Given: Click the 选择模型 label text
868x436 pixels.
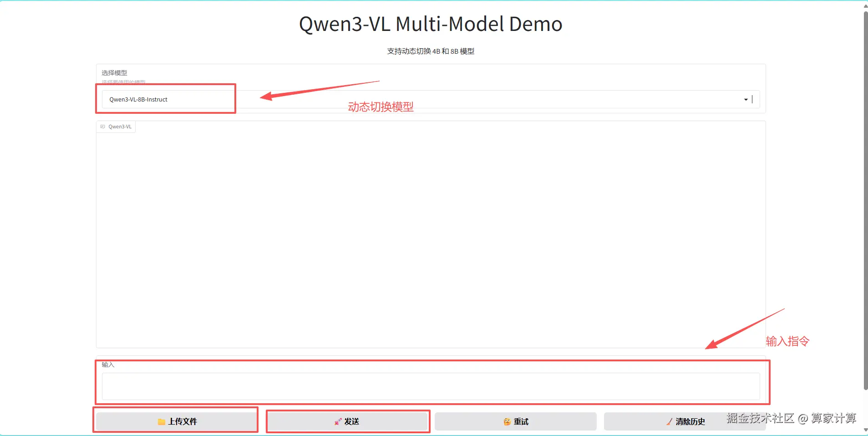Looking at the screenshot, I should [x=114, y=73].
